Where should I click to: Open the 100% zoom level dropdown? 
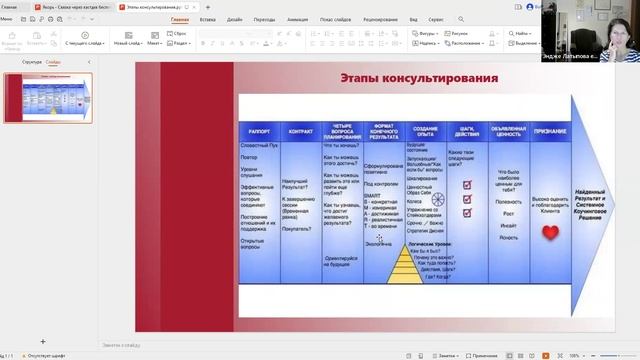click(x=577, y=356)
